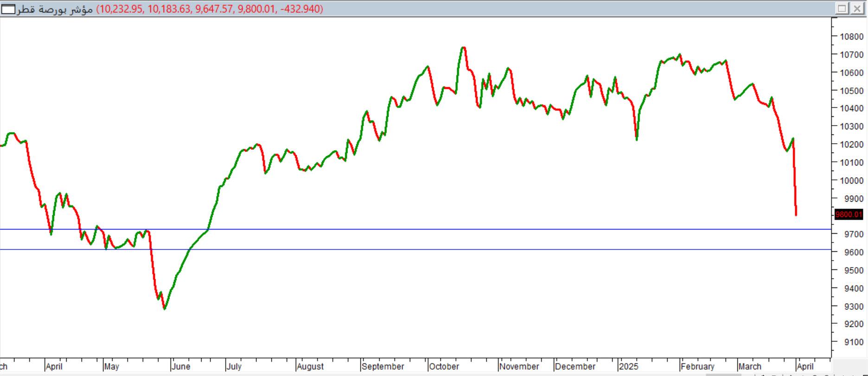Click the 9500 price axis label
868x376 pixels.
pyautogui.click(x=854, y=271)
